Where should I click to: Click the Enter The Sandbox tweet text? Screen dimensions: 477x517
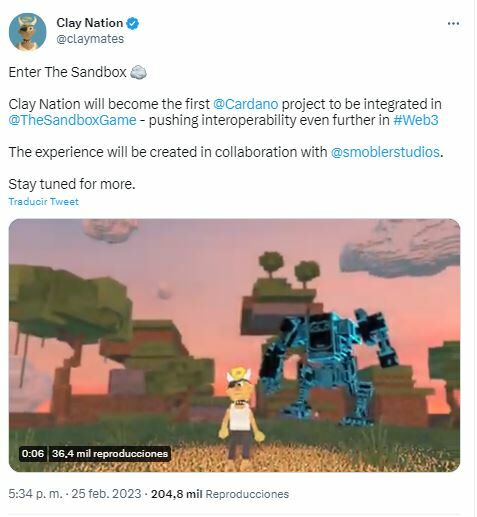tap(67, 72)
